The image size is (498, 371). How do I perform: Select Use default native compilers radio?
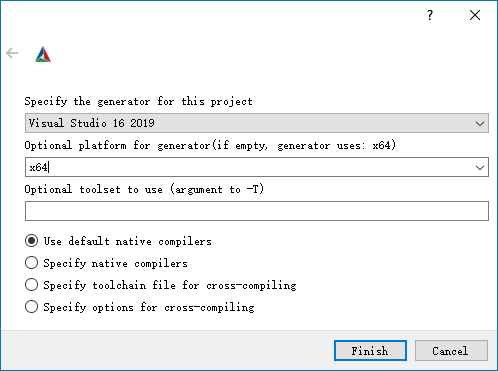[31, 241]
